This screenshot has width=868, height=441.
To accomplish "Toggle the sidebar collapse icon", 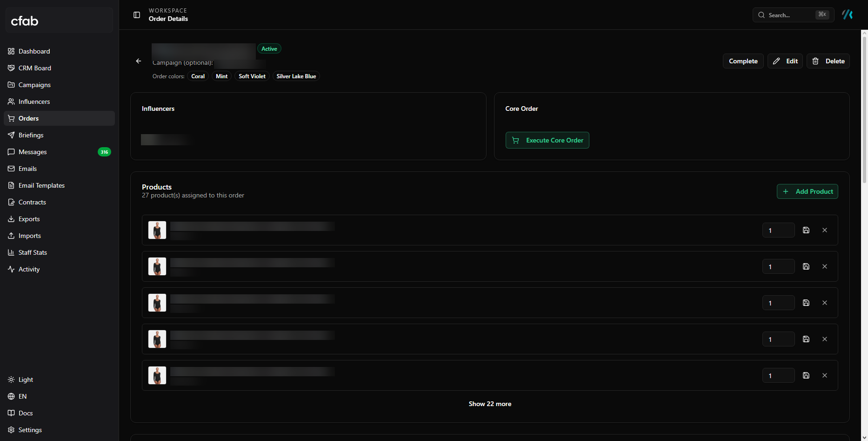I will [x=137, y=15].
